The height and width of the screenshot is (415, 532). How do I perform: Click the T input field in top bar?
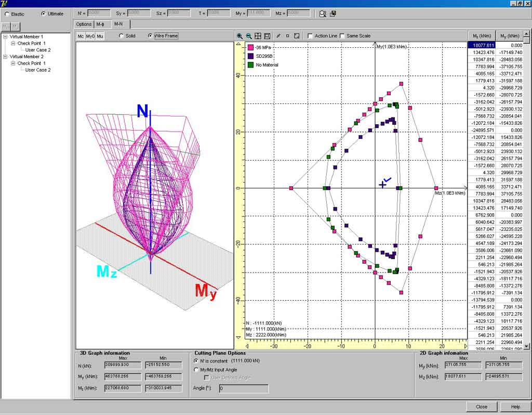pyautogui.click(x=219, y=13)
